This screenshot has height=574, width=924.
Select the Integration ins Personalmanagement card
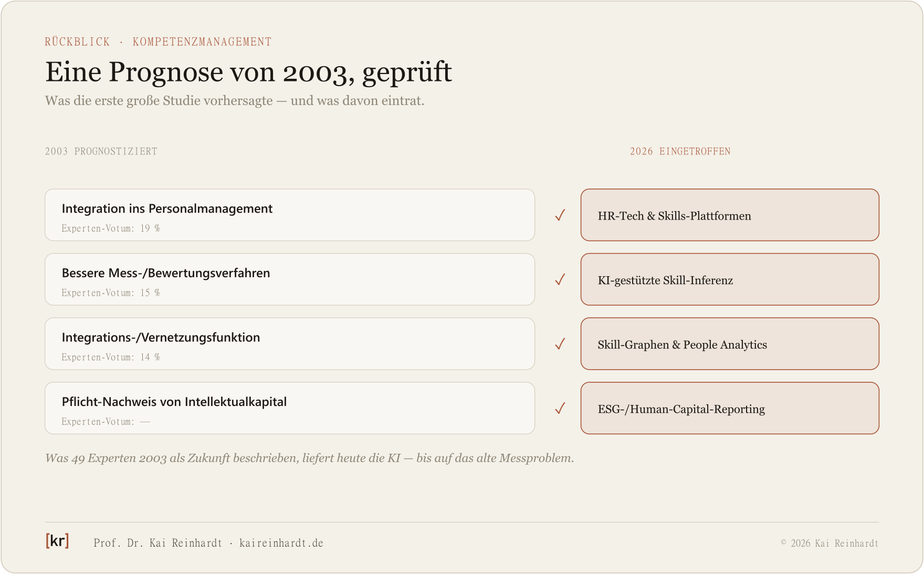(x=290, y=215)
